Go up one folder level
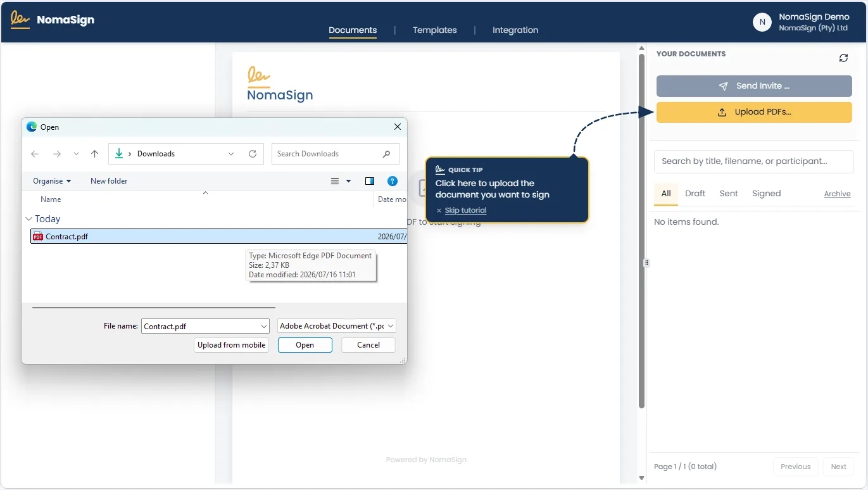 [x=94, y=154]
